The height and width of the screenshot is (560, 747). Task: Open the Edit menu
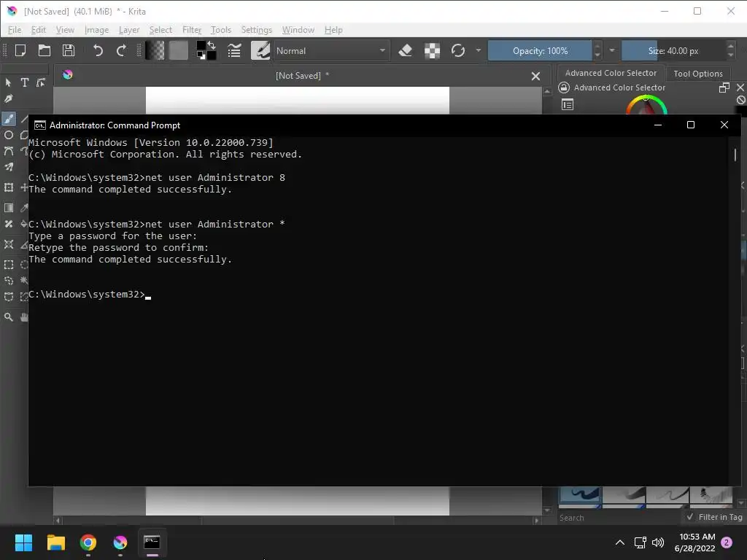38,30
